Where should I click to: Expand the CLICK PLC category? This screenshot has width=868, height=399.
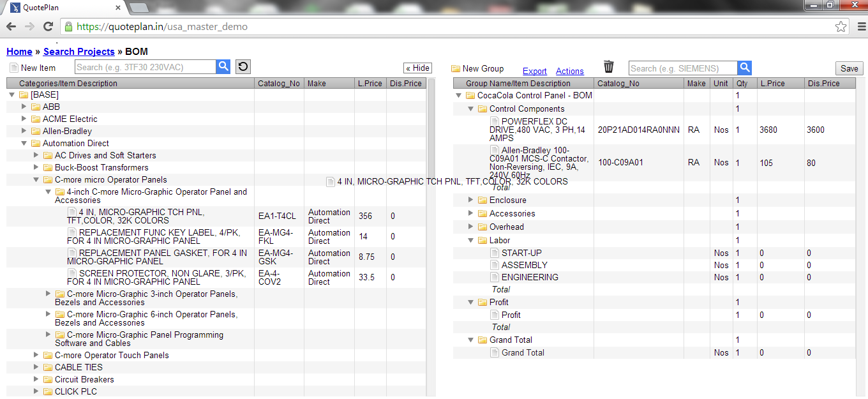36,391
